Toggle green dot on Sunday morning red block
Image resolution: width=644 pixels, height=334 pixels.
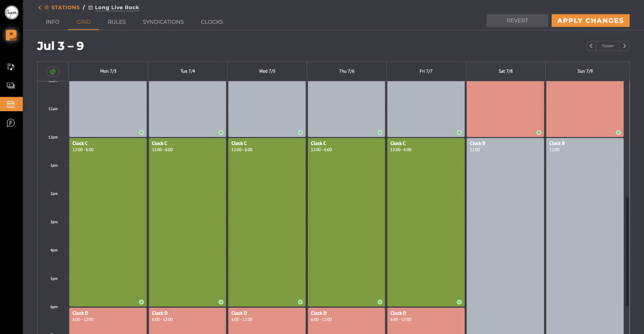(x=618, y=132)
